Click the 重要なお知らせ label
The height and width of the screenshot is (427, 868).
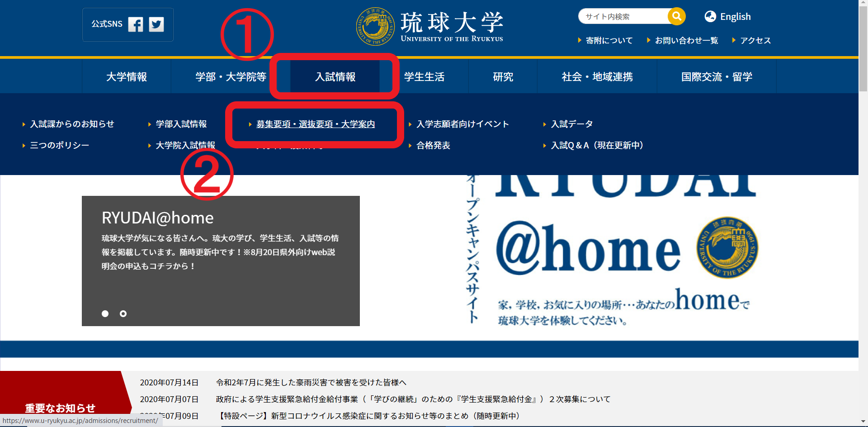60,408
